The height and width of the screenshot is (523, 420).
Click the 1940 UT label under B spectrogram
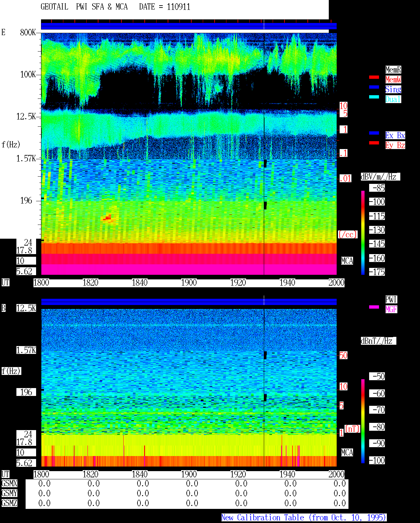point(287,474)
